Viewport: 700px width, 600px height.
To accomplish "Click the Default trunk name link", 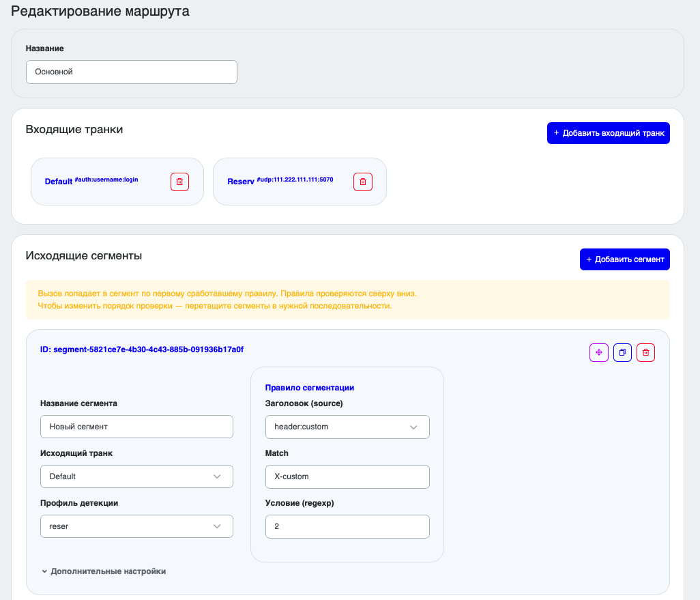I will point(59,182).
